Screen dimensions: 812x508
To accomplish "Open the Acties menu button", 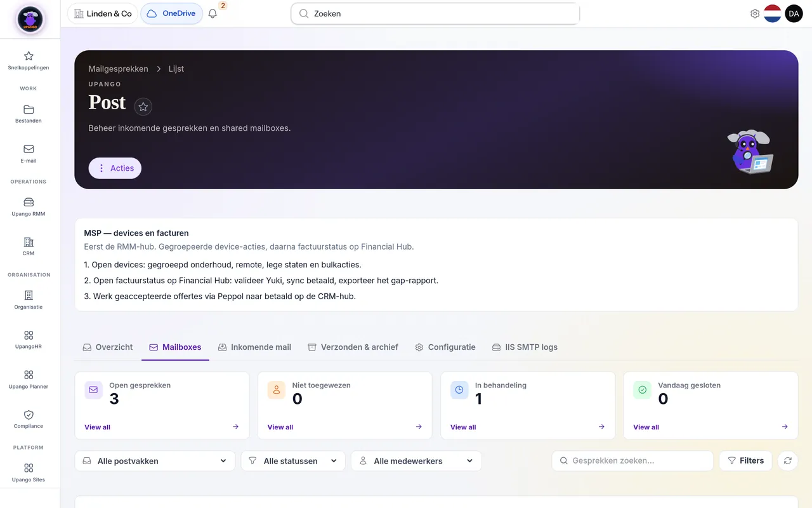I will pos(115,168).
